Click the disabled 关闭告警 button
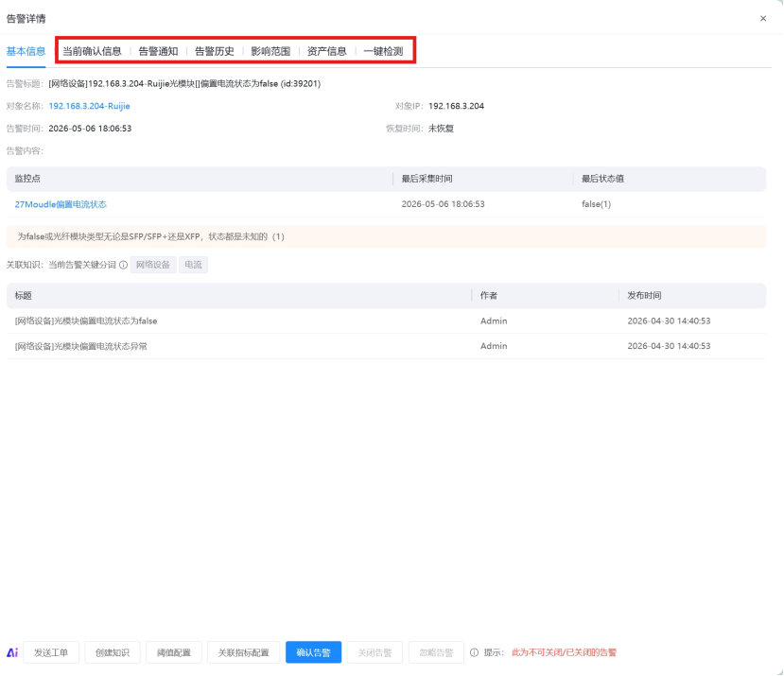This screenshot has height=676, width=784. (375, 652)
